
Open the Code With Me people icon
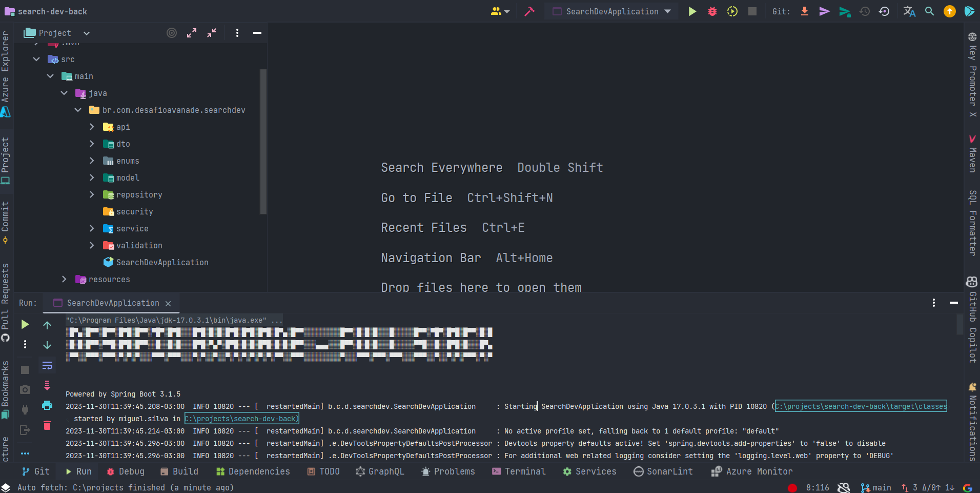(500, 11)
